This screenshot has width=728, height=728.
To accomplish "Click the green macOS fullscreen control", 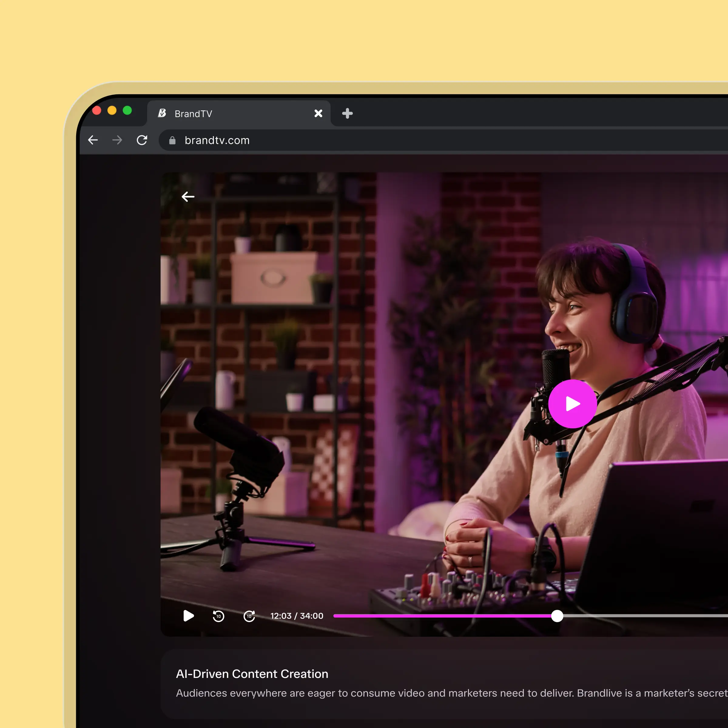I will coord(128,110).
